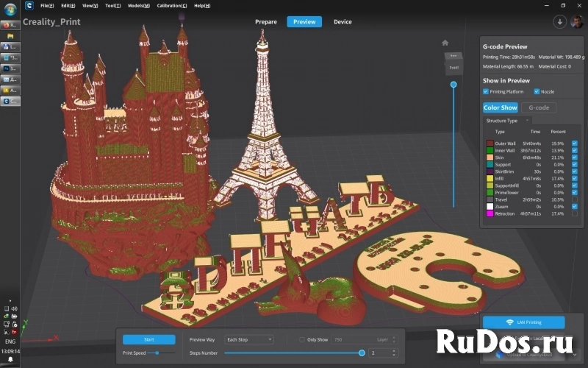Click the download arrow icon
Viewport: 588px width, 368px height.
pyautogui.click(x=559, y=22)
